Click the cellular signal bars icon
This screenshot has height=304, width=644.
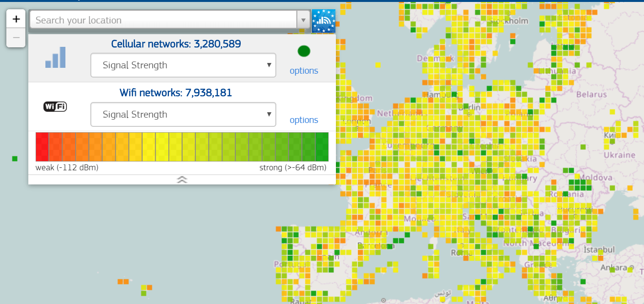pos(55,58)
